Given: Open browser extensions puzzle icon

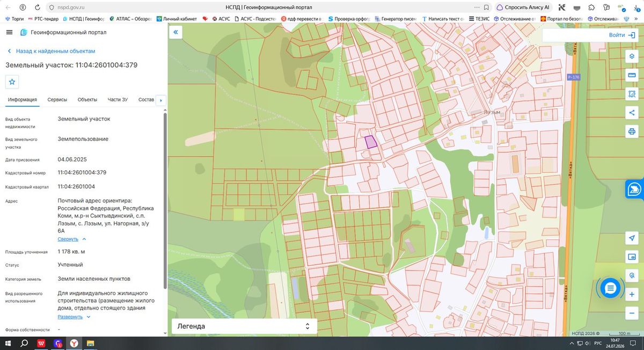Looking at the screenshot, I should (591, 8).
